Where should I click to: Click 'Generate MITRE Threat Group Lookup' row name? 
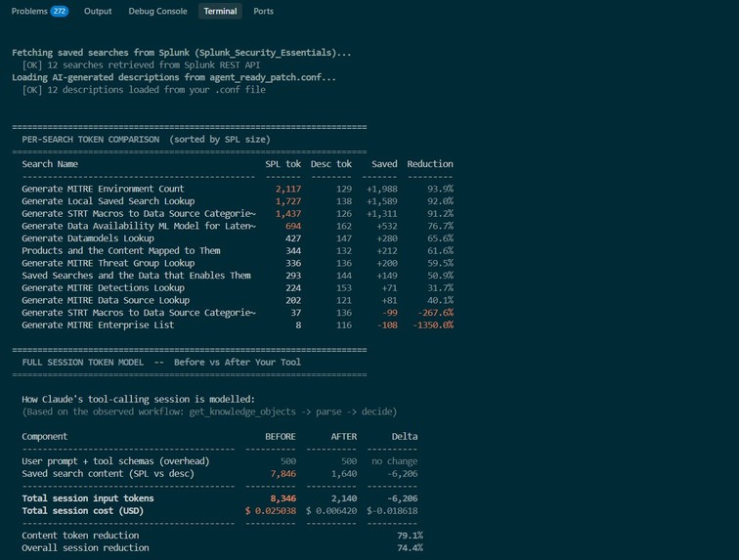click(x=108, y=263)
